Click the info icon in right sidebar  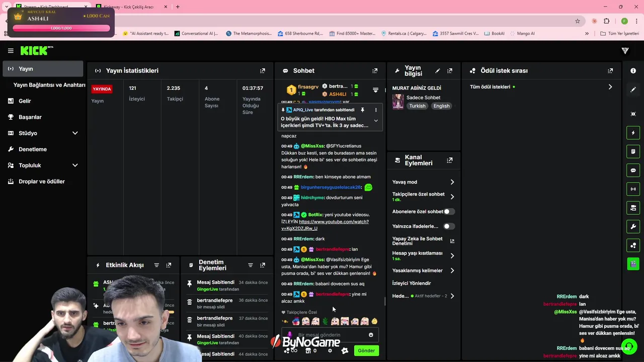pos(633,71)
